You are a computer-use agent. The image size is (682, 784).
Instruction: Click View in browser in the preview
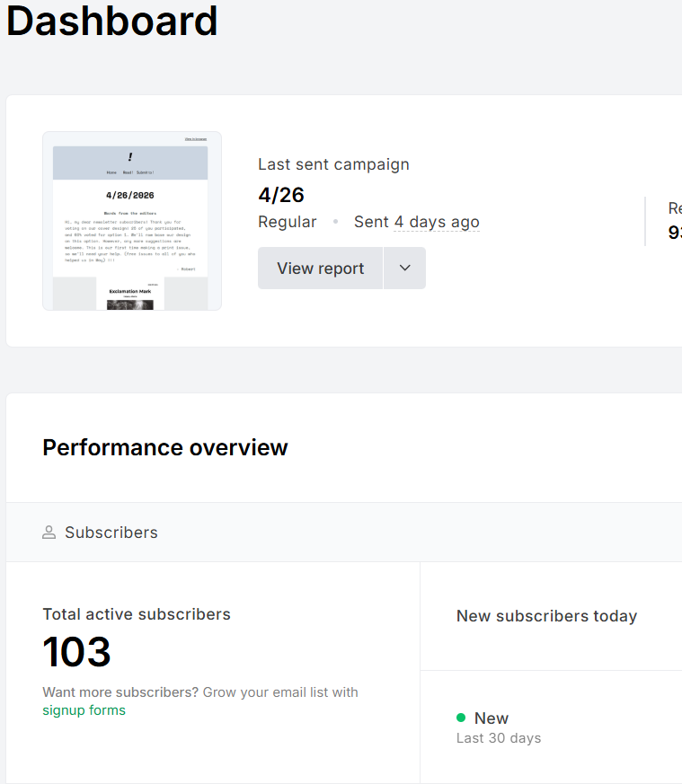coord(196,139)
